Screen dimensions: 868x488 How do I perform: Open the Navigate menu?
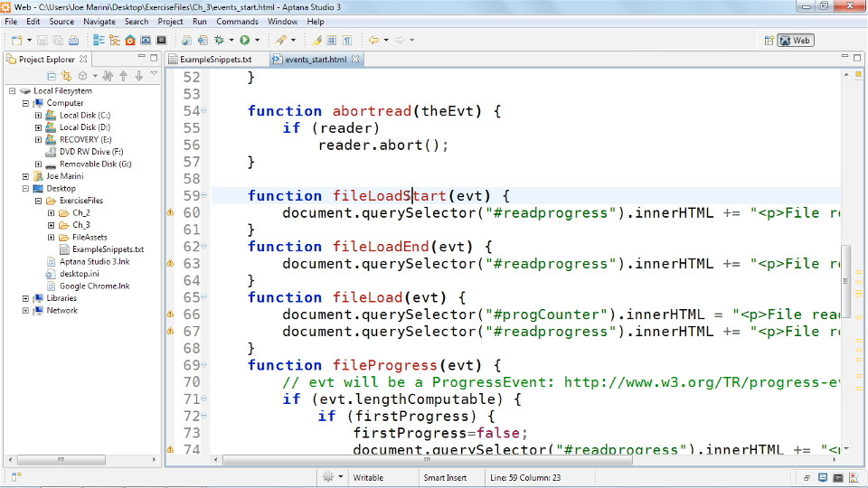[99, 22]
